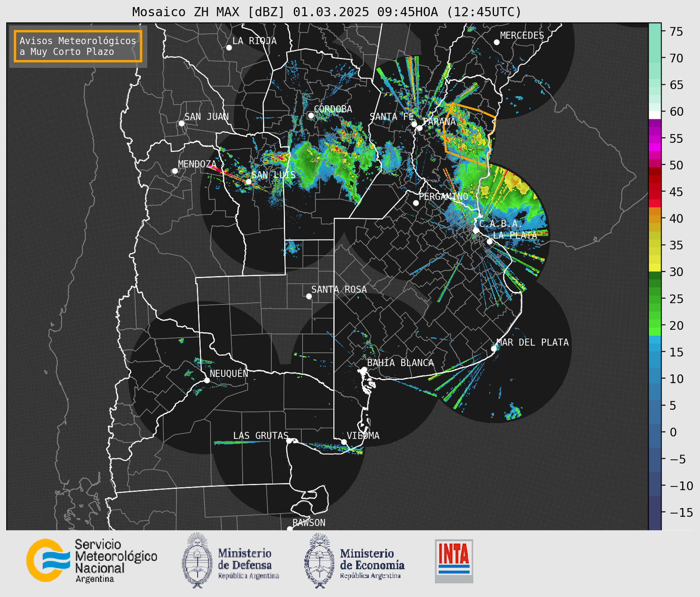
Task: Click the MAR DEL PLATA label
Action: click(x=532, y=342)
